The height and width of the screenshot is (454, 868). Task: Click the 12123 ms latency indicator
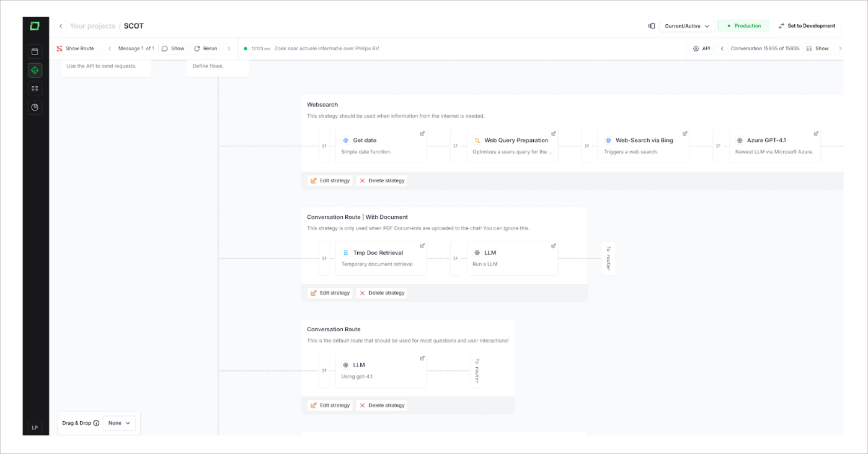point(257,48)
